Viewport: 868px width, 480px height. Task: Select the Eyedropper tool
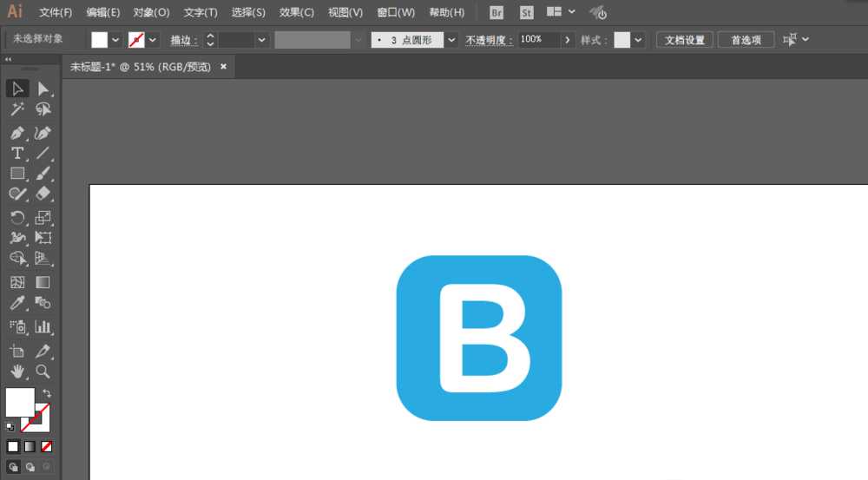pos(17,303)
